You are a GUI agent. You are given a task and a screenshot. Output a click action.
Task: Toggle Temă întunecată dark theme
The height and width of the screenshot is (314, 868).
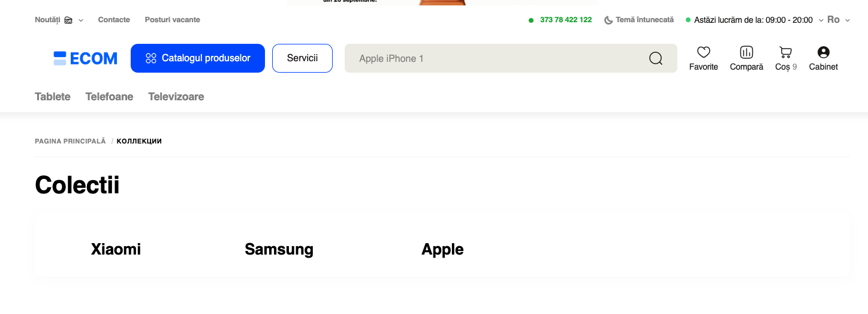click(639, 20)
